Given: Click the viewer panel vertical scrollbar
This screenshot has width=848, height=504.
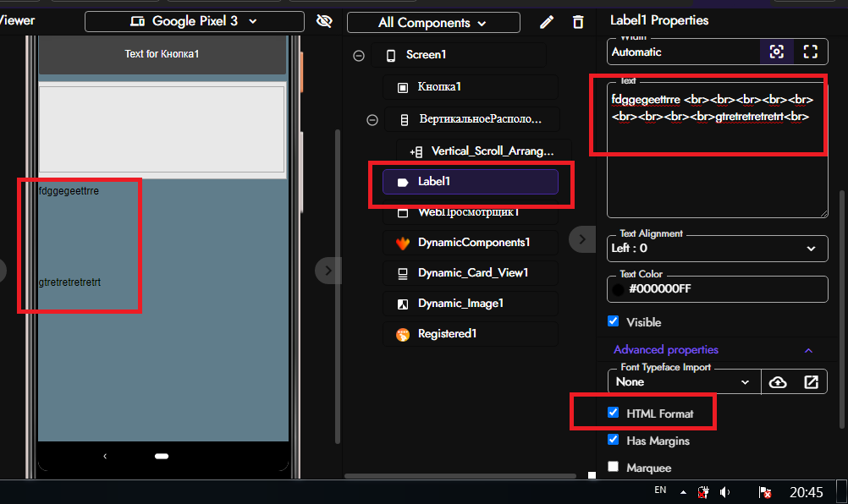Looking at the screenshot, I should [338, 287].
